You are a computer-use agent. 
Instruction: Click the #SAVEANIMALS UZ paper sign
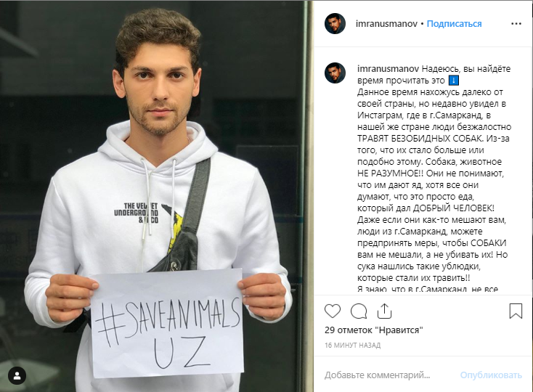coord(167,324)
